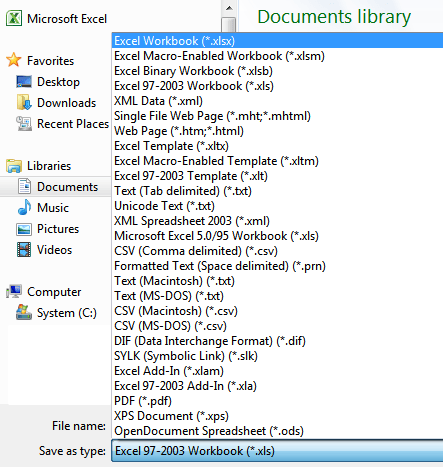
Task: Choose Excel Workbook (*.xlsx) format
Action: 277,41
